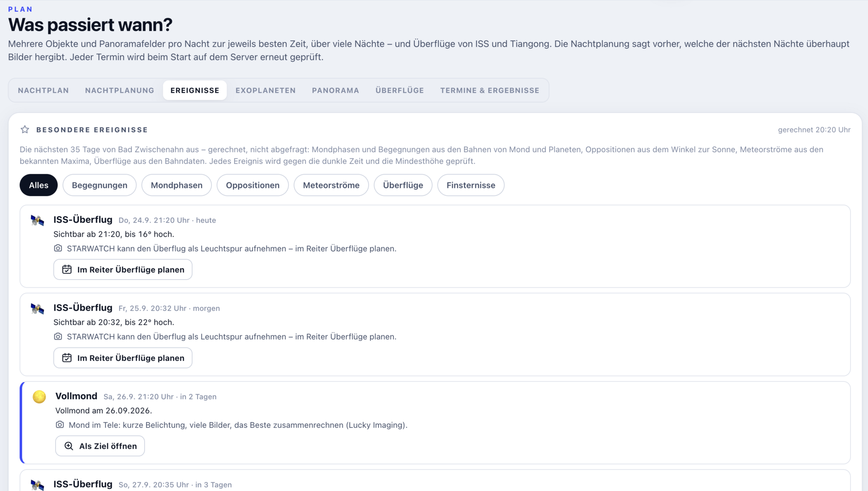
Task: Click the Lucky Imaging tip text for Vollmond
Action: coord(238,425)
